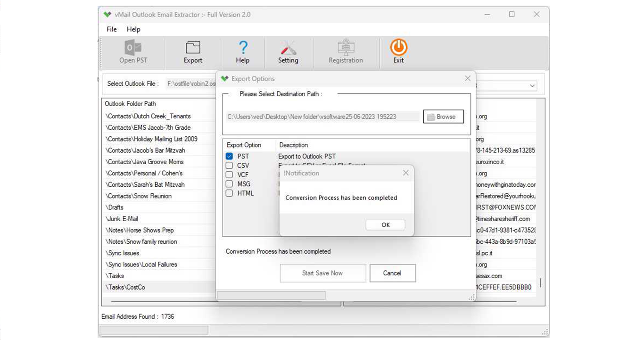Click the main window resize grip
Screen dimensions: 644x340
pyautogui.click(x=545, y=332)
